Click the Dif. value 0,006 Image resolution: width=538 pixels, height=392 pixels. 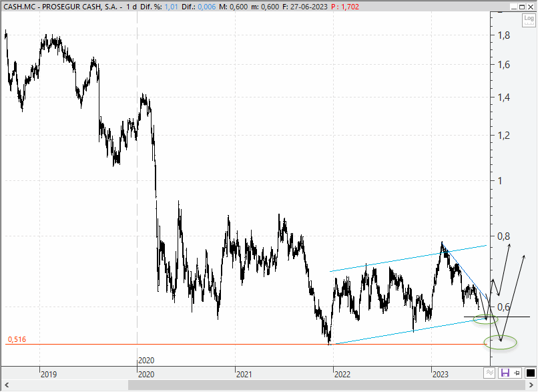pyautogui.click(x=206, y=7)
